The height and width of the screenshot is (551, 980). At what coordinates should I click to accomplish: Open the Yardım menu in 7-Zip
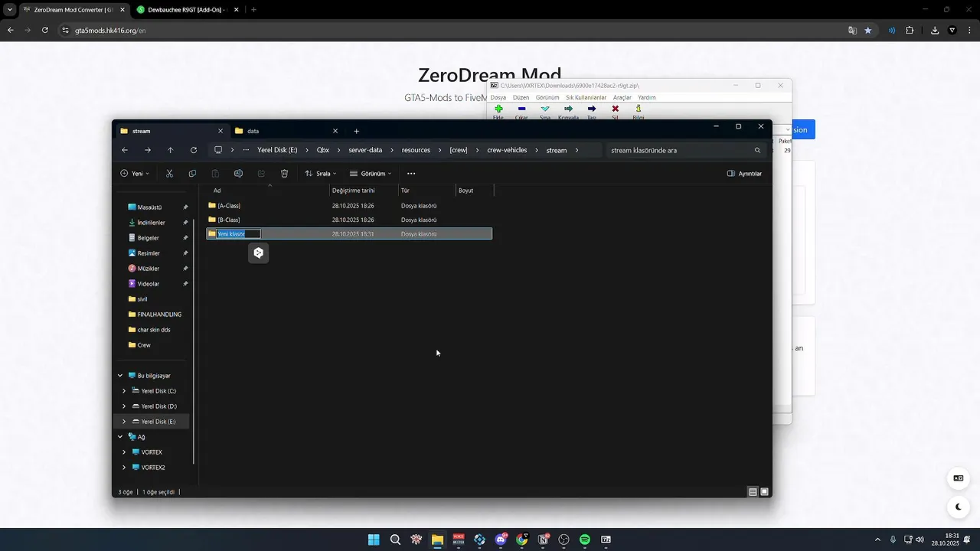647,97
